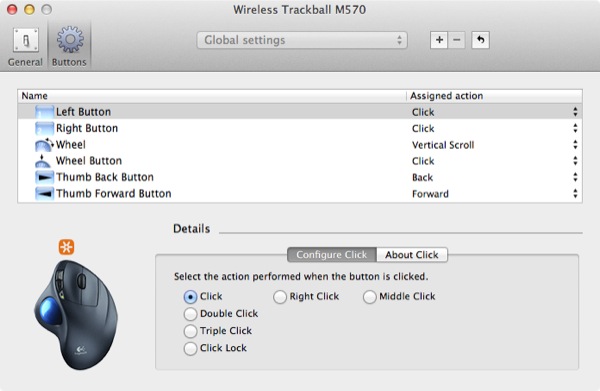Switch to the Configure Click tab
The width and height of the screenshot is (600, 391).
click(x=332, y=255)
